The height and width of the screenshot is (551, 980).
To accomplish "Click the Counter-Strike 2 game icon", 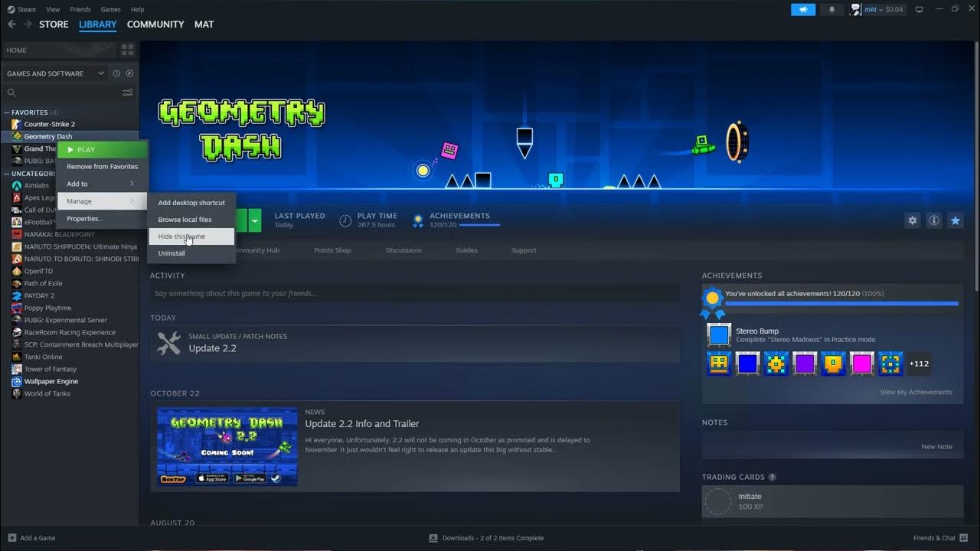I will [17, 124].
